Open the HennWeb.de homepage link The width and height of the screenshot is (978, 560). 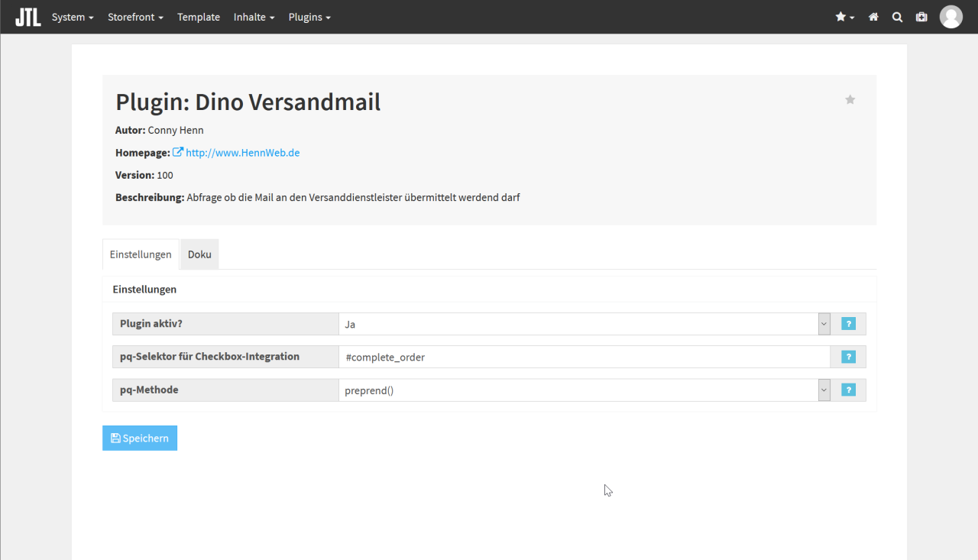coord(242,153)
